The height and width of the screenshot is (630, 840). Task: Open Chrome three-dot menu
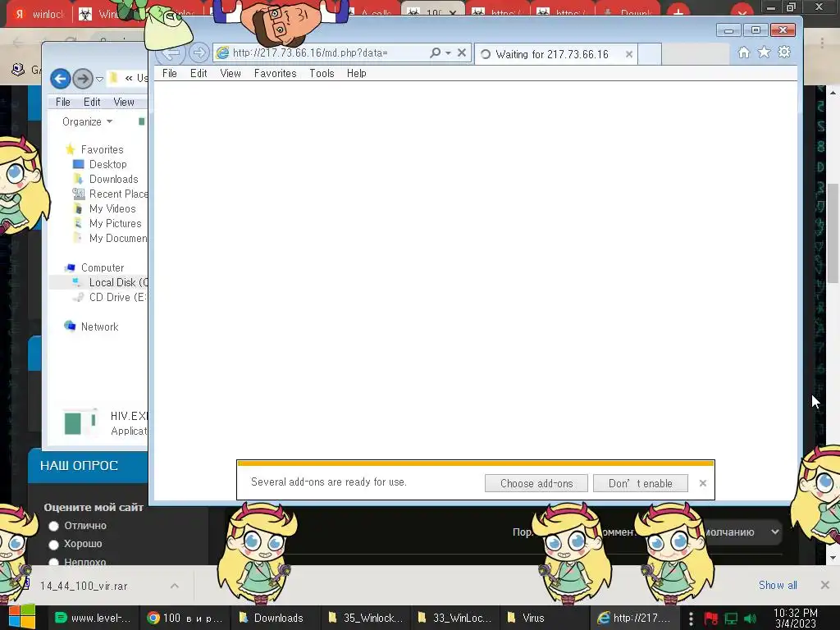pyautogui.click(x=822, y=41)
